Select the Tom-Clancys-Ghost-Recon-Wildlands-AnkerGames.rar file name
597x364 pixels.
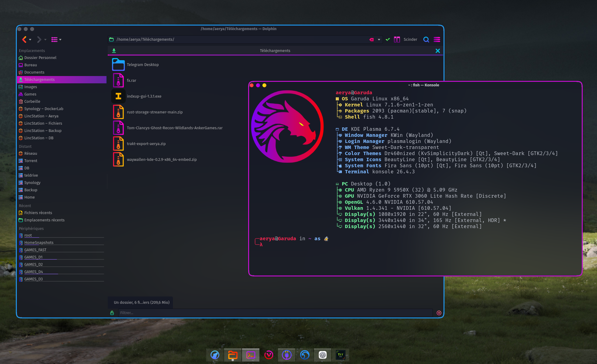tap(175, 128)
